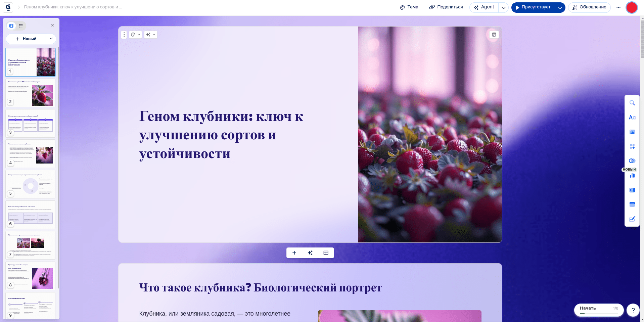
Task: Click the Поделиться button
Action: pos(446,7)
